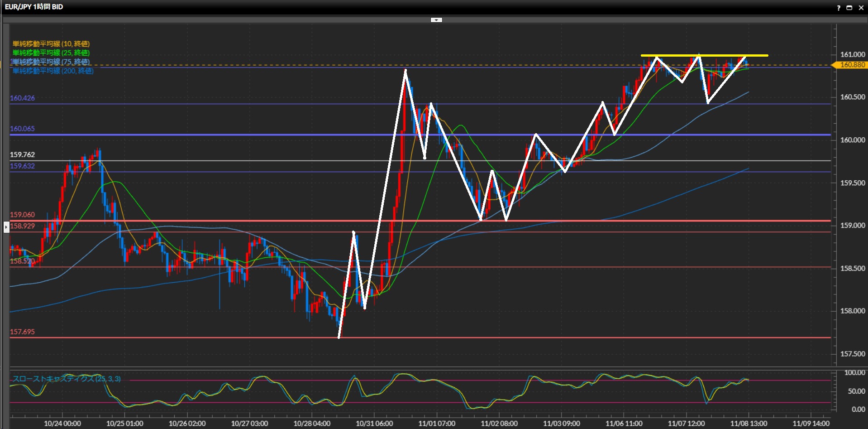The image size is (868, 429).
Task: Click the white 159.762 line label
Action: pos(23,155)
